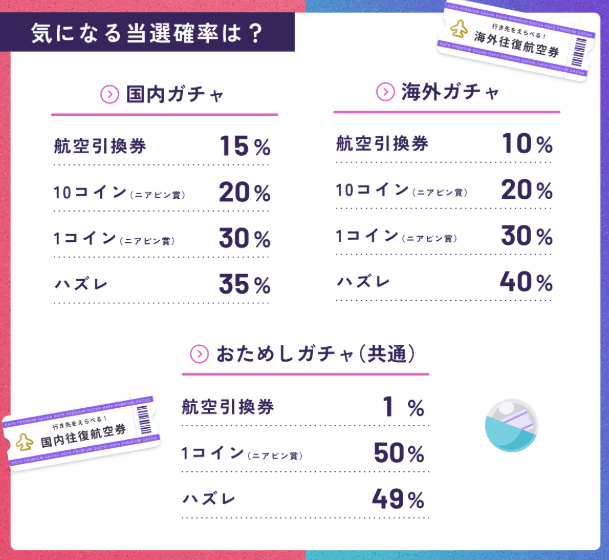Viewport: 609px width, 560px height.
Task: Select the 10コイン row under 国内ガチャ
Action: pos(162,192)
